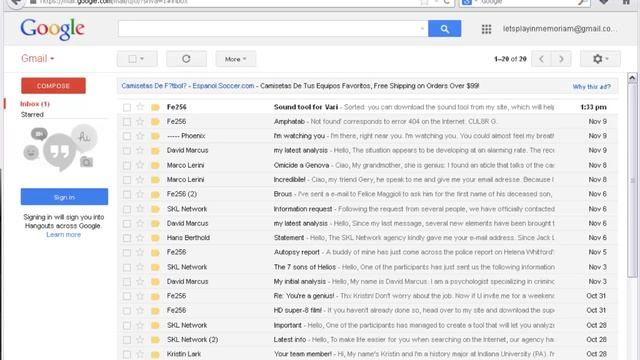Click importance marker on 'Your team member!' email

(x=155, y=354)
